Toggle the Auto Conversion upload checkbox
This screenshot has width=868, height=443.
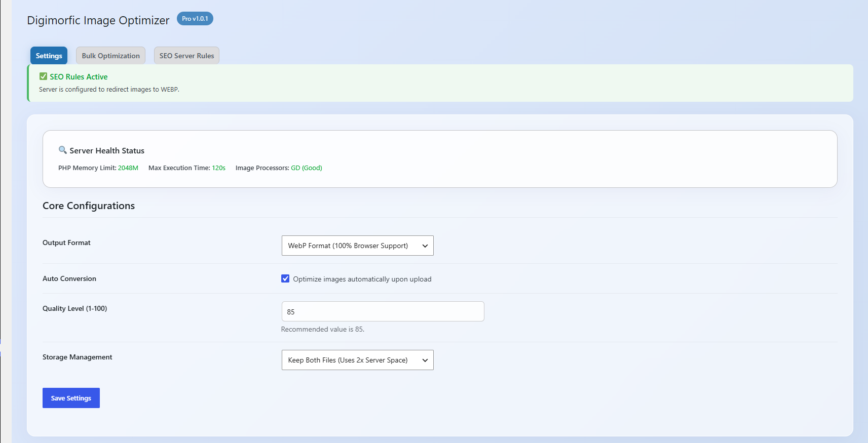pos(285,278)
